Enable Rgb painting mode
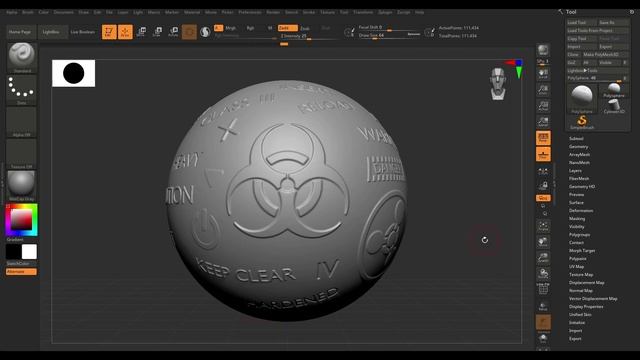The width and height of the screenshot is (640, 360). pyautogui.click(x=250, y=28)
